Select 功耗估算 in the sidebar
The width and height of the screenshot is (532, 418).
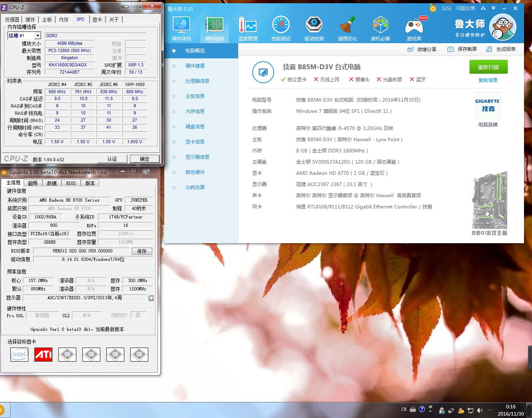tap(201, 188)
